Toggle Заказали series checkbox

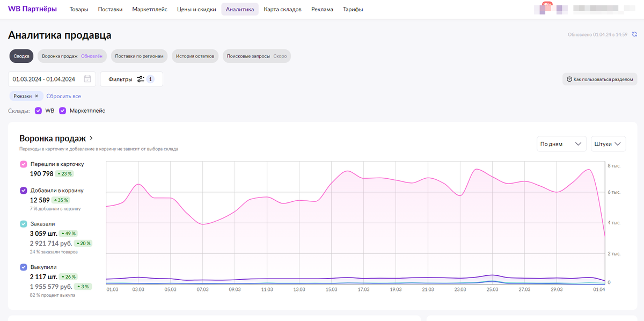[x=23, y=224]
